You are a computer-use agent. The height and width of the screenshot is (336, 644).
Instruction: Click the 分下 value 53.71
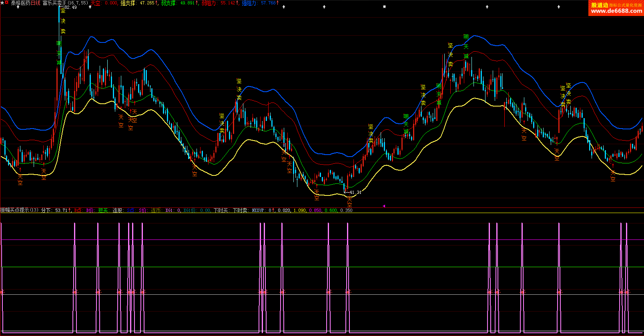tap(61, 210)
